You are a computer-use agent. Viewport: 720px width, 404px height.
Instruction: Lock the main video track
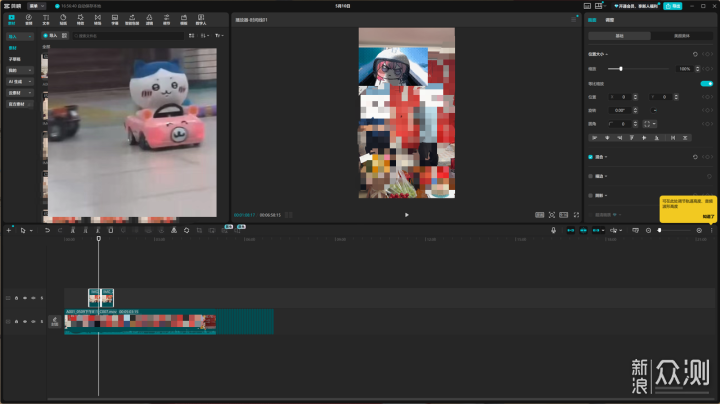[x=17, y=321]
